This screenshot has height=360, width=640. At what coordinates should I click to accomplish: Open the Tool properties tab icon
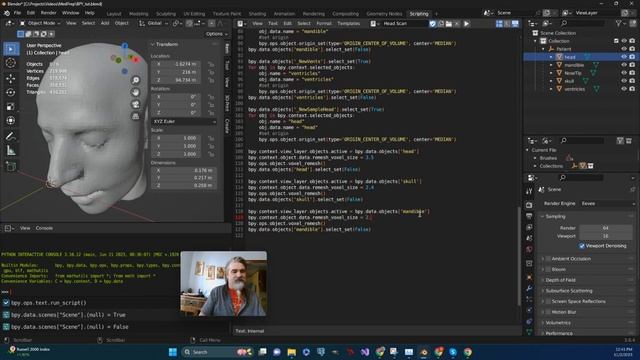click(529, 191)
